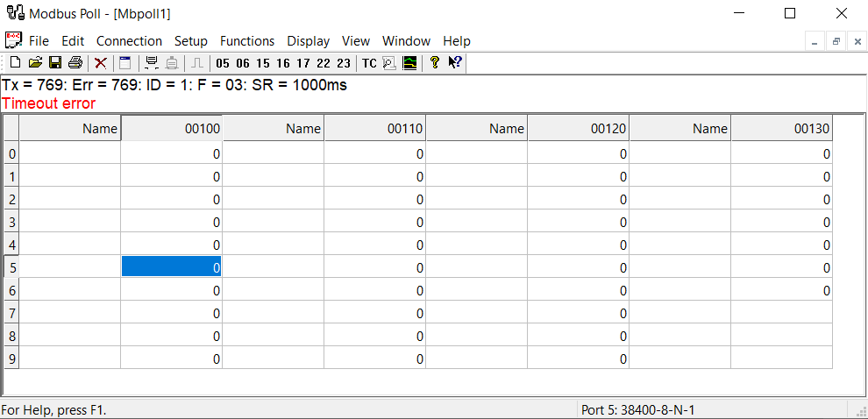Open the real-time chart icon
This screenshot has height=419, width=868.
(409, 63)
